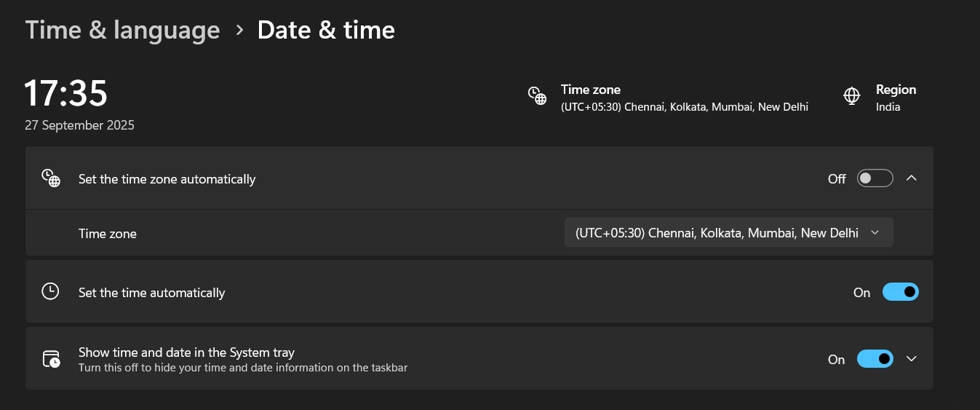This screenshot has height=410, width=980.
Task: Disable the Set the time automatically switch
Action: click(900, 292)
